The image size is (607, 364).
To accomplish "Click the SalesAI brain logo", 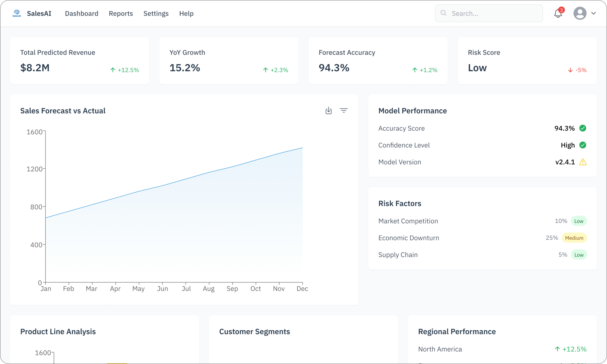I will click(x=17, y=13).
